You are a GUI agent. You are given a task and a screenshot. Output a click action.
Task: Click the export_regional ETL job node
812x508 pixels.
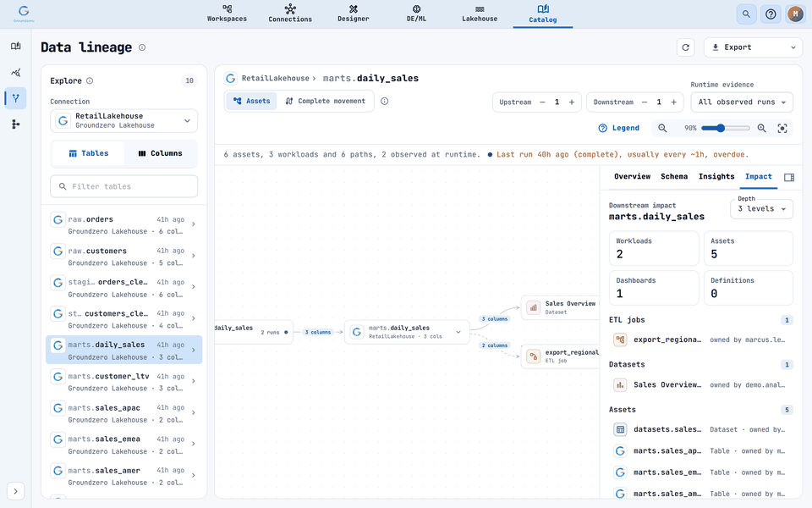tap(560, 356)
